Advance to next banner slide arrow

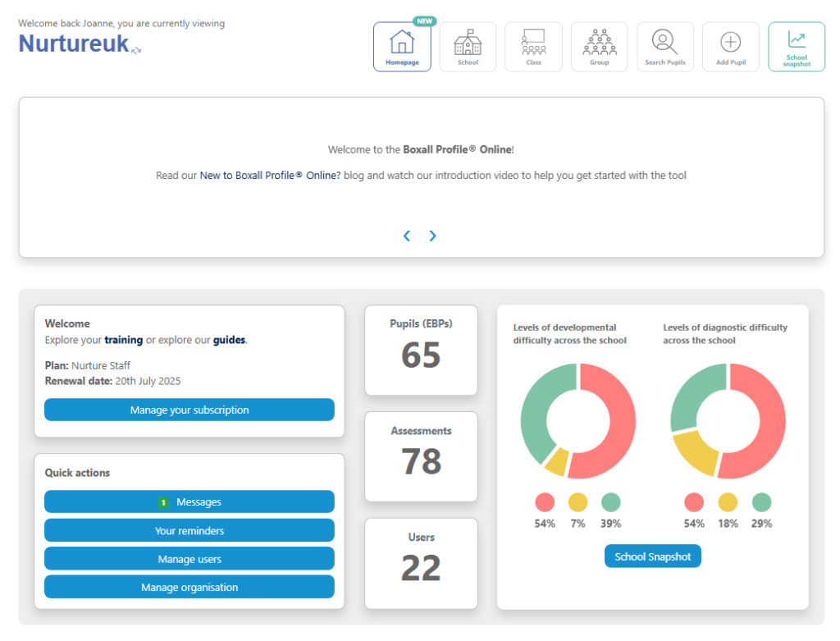point(433,236)
